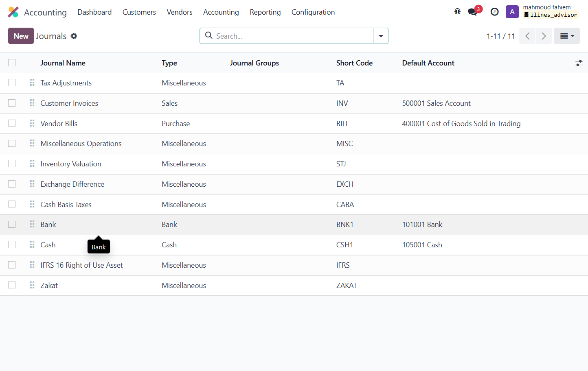Open the user avatar menu

click(512, 12)
